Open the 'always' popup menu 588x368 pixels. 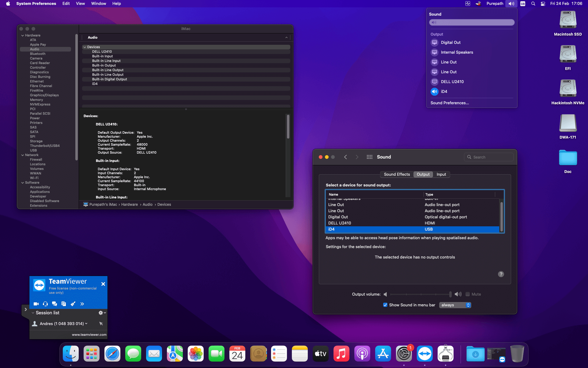[455, 305]
